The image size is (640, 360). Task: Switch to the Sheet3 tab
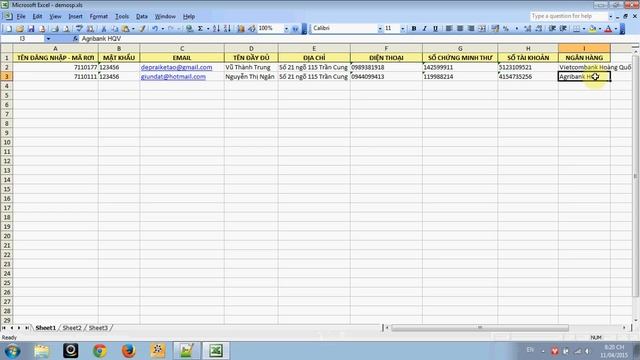98,328
